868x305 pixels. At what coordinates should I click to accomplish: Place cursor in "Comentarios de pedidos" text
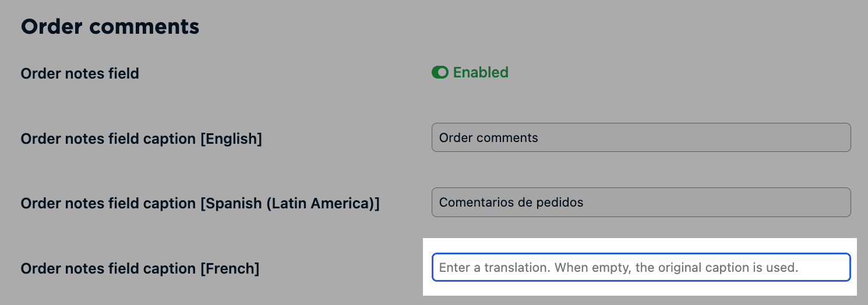pos(511,203)
